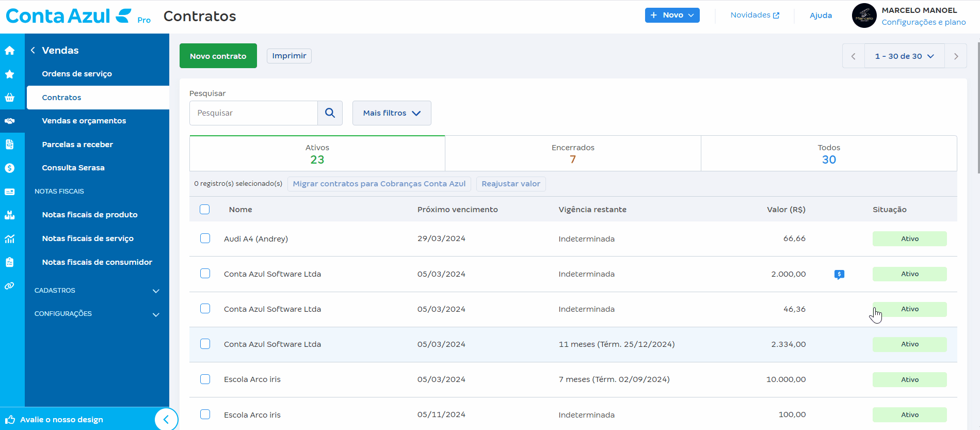
Task: Toggle the select-all checkbox in the table header
Action: coord(205,209)
